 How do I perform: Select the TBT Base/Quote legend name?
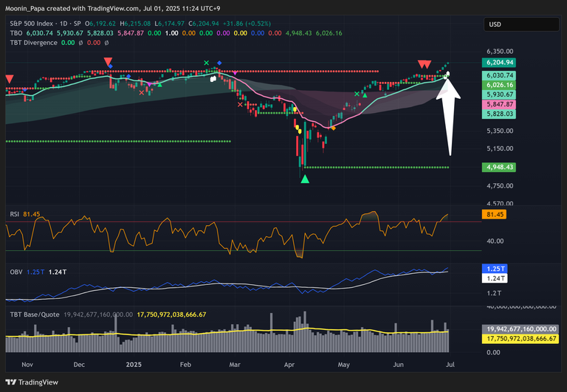point(35,314)
